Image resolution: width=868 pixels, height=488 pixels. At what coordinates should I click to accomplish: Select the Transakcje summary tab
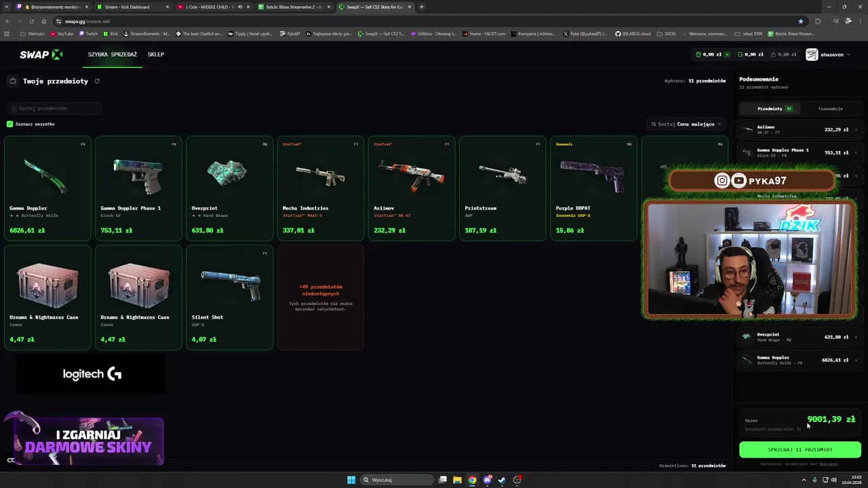point(830,108)
